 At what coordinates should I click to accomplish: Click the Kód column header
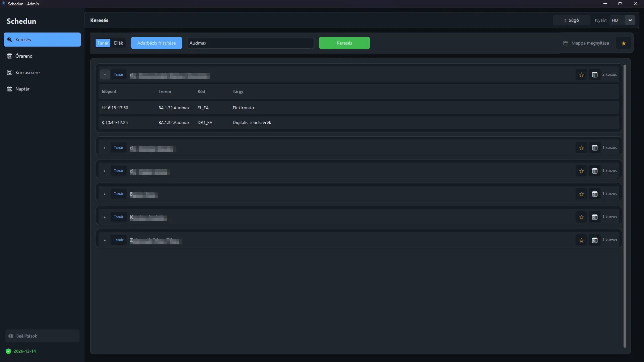pyautogui.click(x=201, y=92)
